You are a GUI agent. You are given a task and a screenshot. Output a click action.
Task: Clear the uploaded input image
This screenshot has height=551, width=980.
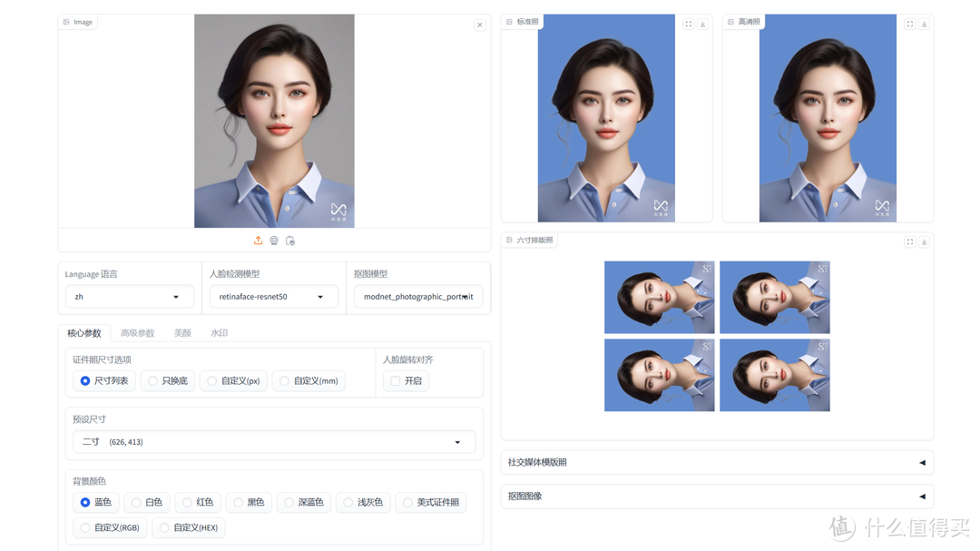(479, 25)
